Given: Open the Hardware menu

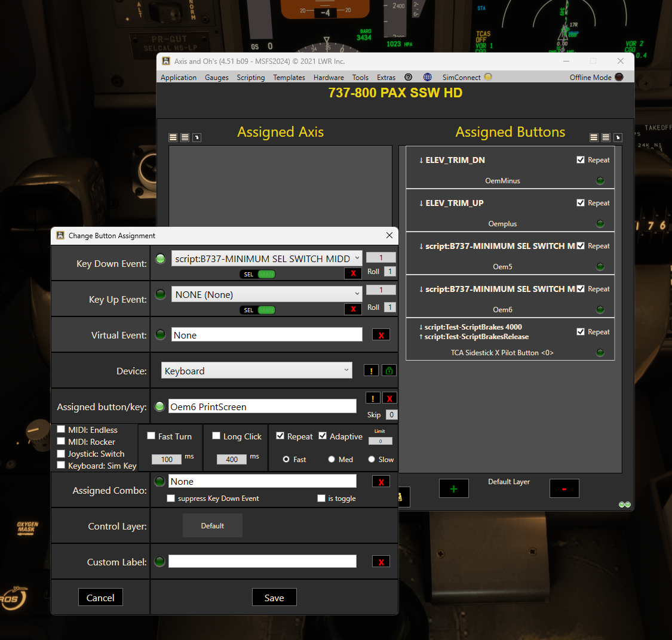Looking at the screenshot, I should click(x=329, y=78).
